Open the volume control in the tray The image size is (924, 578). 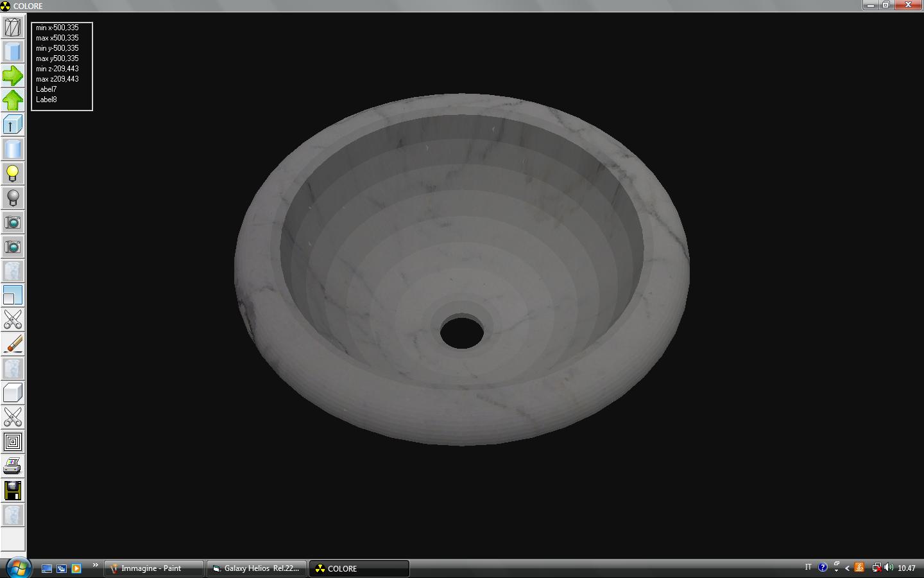coord(889,568)
